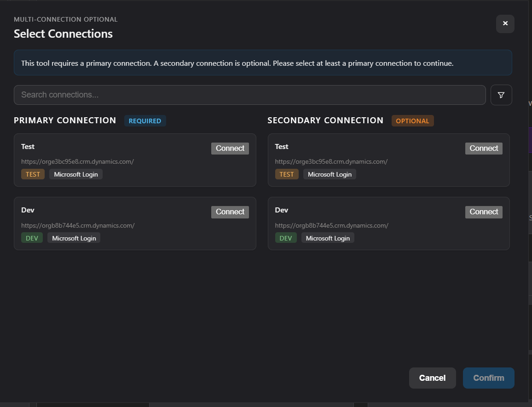
Task: Click the orge3bc95e8 Dynamics URL link
Action: point(77,161)
